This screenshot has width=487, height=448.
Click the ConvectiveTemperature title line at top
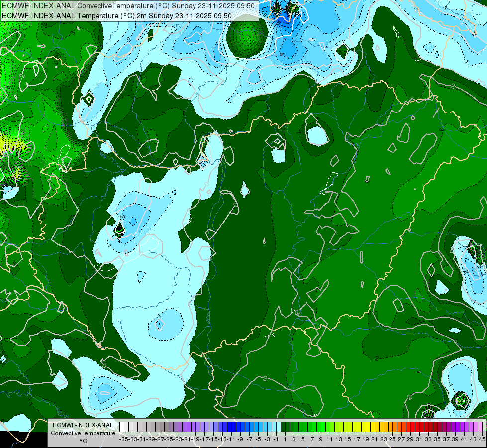(128, 6)
